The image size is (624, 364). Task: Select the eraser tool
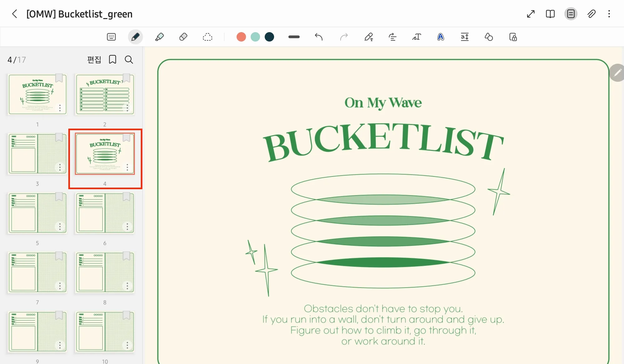[x=183, y=37]
